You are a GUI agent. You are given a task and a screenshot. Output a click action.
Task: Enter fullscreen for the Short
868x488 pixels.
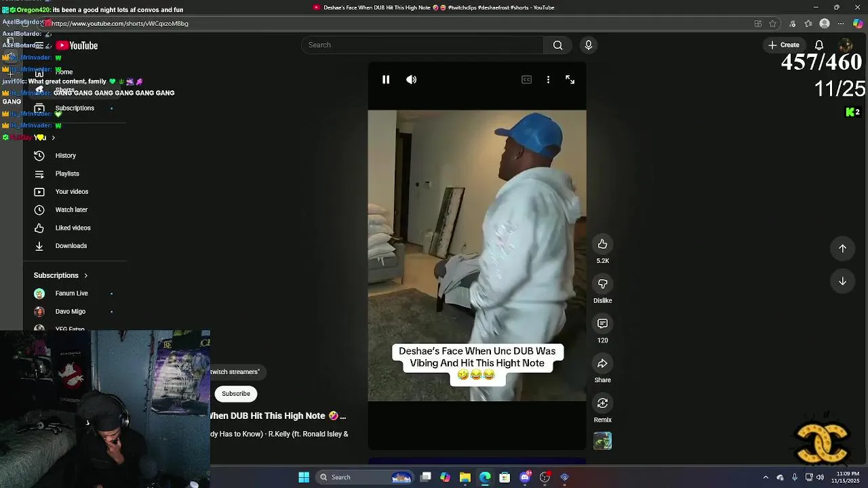point(570,80)
